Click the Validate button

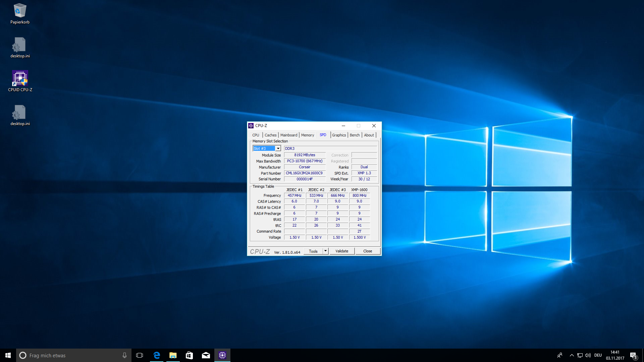(342, 251)
